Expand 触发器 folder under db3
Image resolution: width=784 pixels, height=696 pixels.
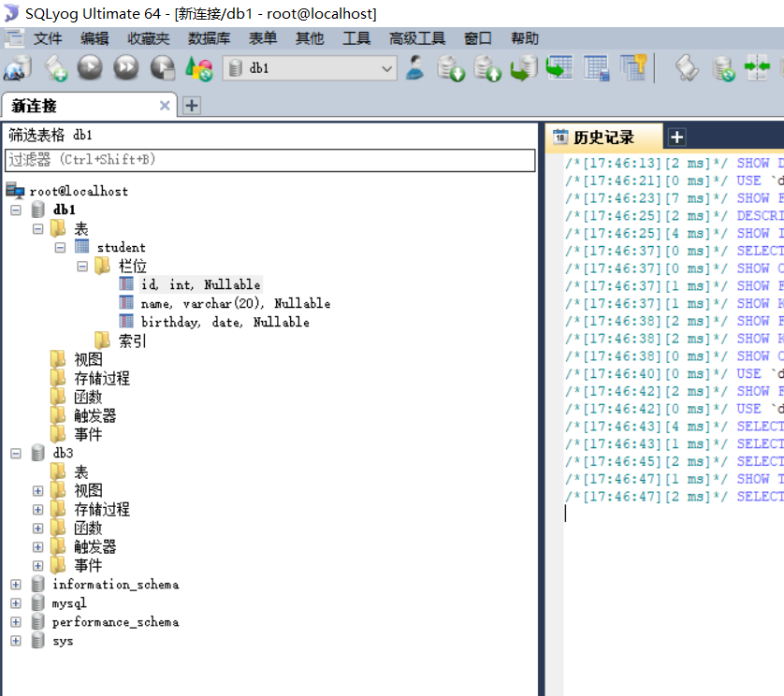pyautogui.click(x=38, y=547)
